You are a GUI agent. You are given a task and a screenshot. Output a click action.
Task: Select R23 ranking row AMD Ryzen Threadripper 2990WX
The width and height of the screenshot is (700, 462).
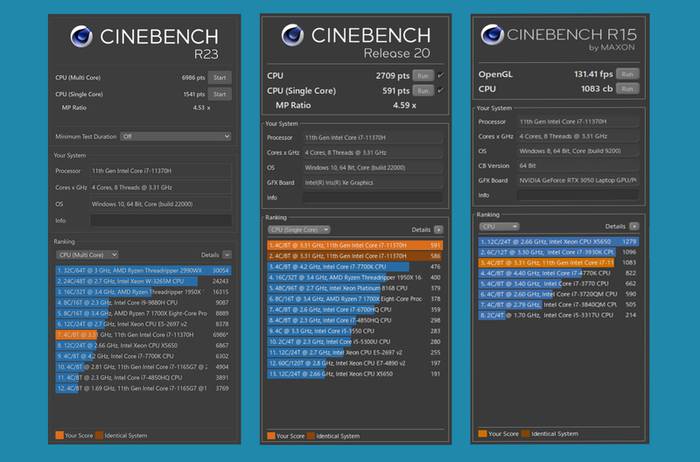(x=143, y=271)
